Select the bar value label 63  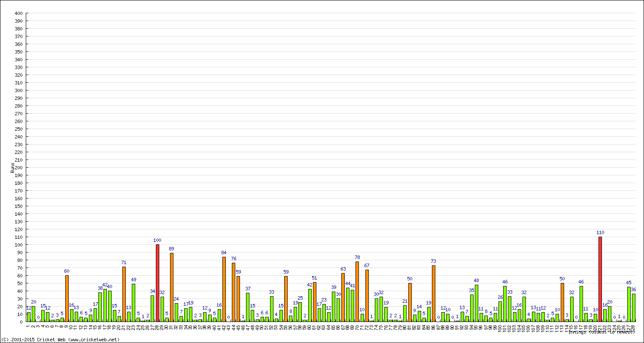[343, 269]
